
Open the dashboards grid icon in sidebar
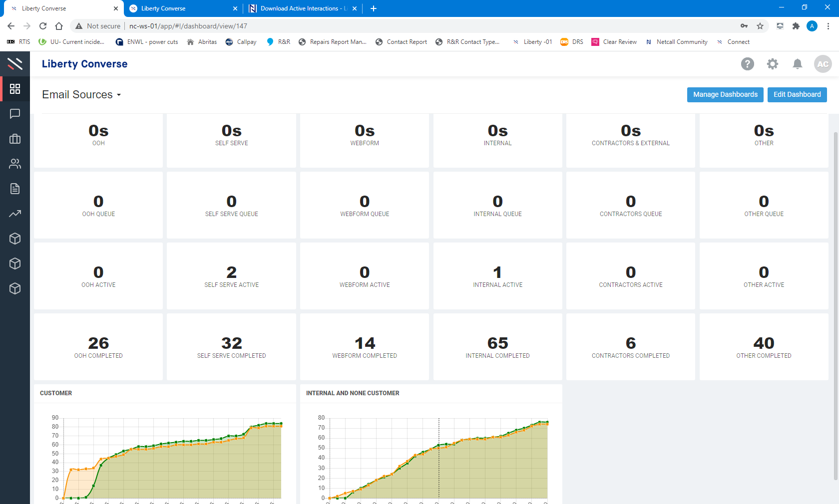click(x=15, y=89)
